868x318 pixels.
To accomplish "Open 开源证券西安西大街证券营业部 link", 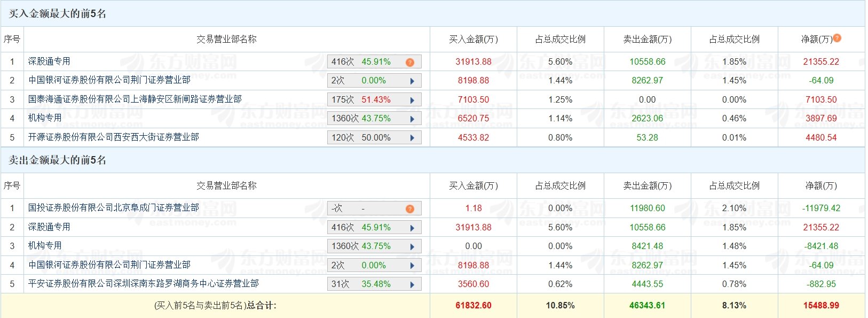I will click(113, 137).
